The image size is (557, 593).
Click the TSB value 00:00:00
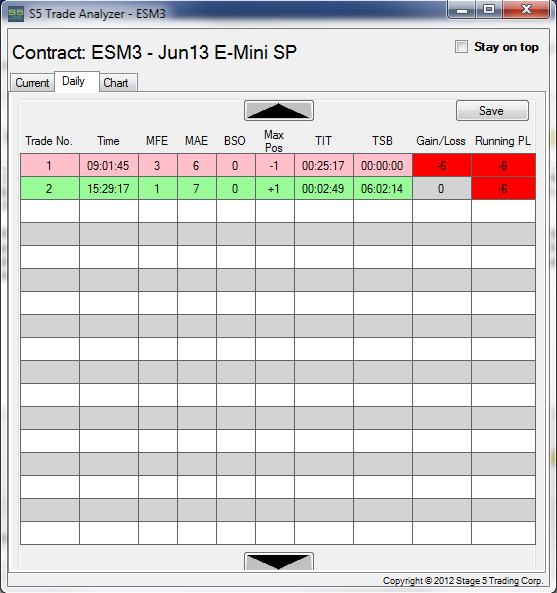pos(383,165)
